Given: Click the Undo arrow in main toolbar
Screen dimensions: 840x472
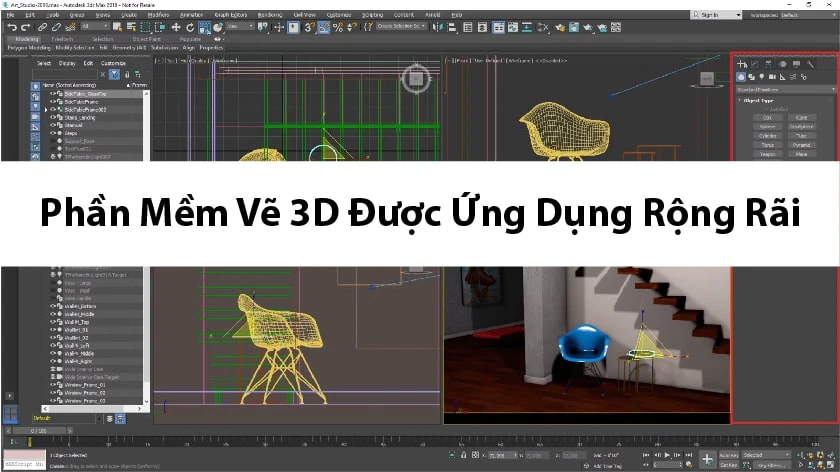Looking at the screenshot, I should [x=12, y=27].
